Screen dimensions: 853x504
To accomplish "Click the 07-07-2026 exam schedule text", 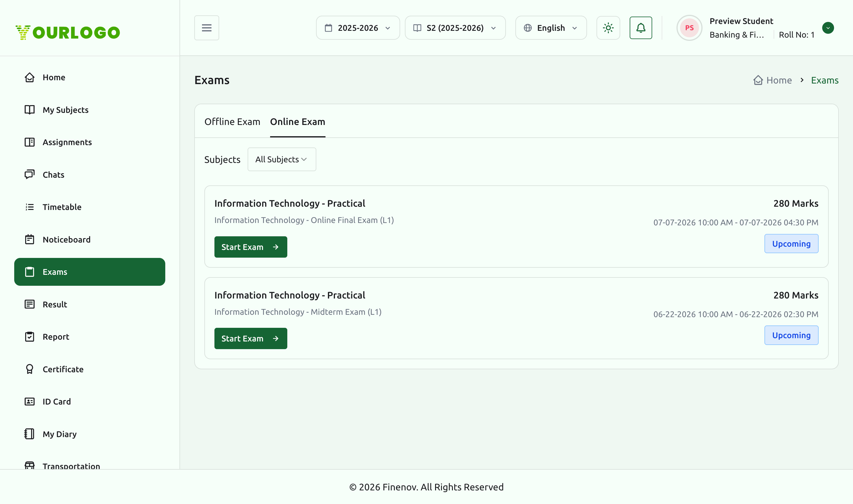I will [x=736, y=222].
